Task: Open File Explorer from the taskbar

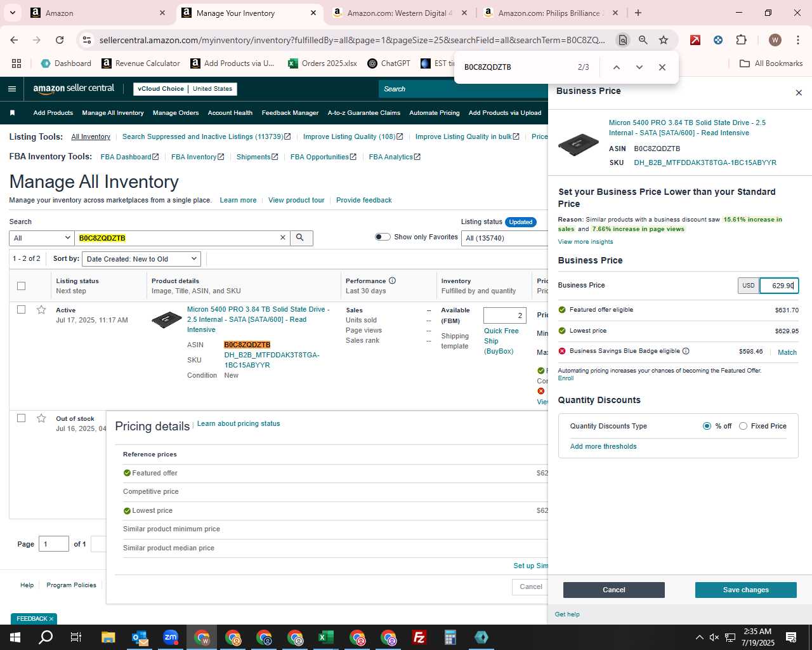Action: [x=108, y=637]
